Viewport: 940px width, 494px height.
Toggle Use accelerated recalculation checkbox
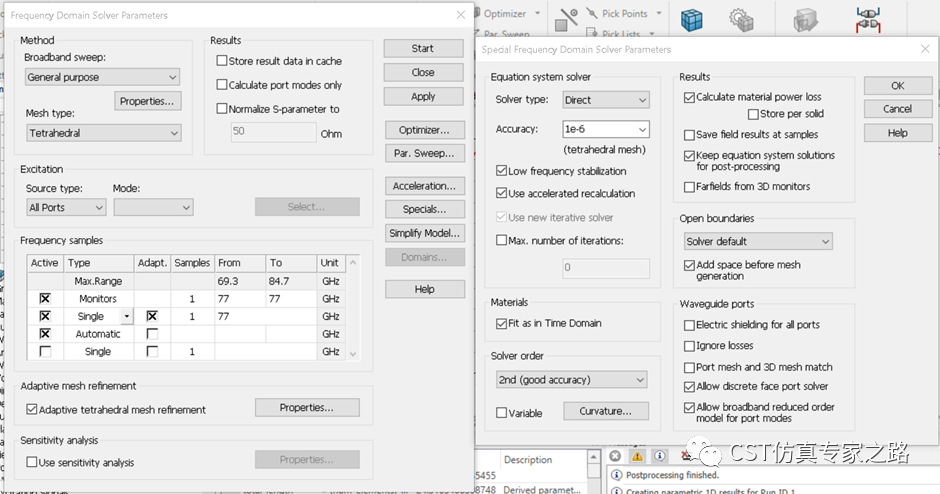(x=502, y=193)
